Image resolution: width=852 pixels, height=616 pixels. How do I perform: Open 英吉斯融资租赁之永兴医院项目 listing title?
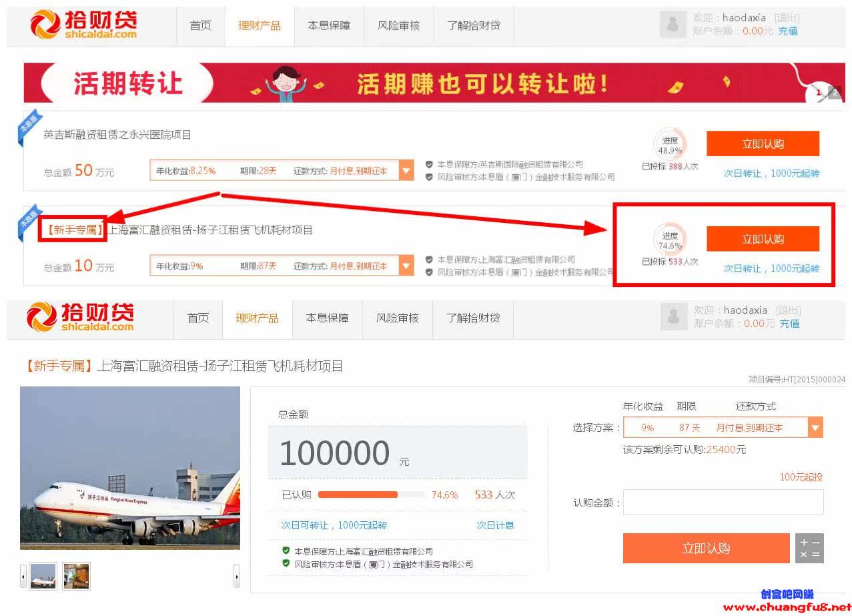point(117,134)
